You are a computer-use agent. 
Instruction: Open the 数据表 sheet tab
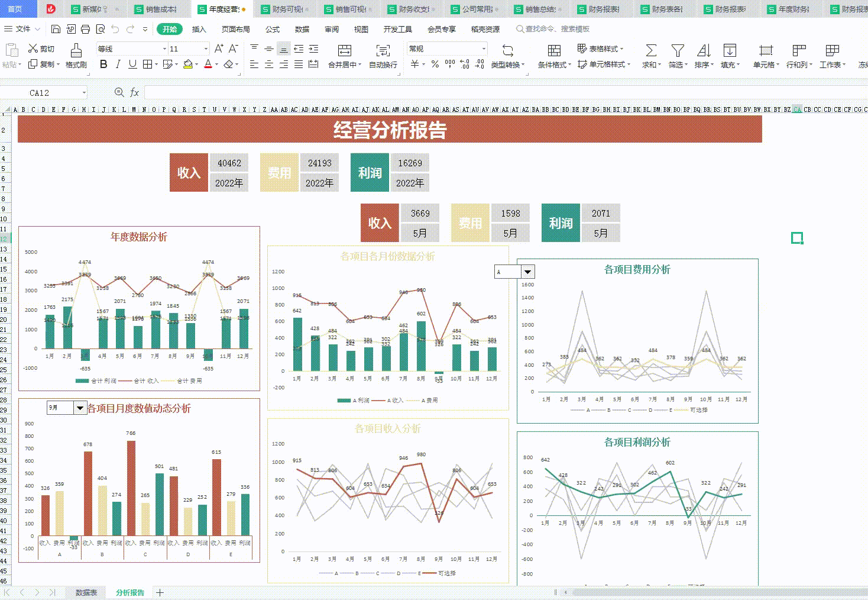tap(86, 592)
